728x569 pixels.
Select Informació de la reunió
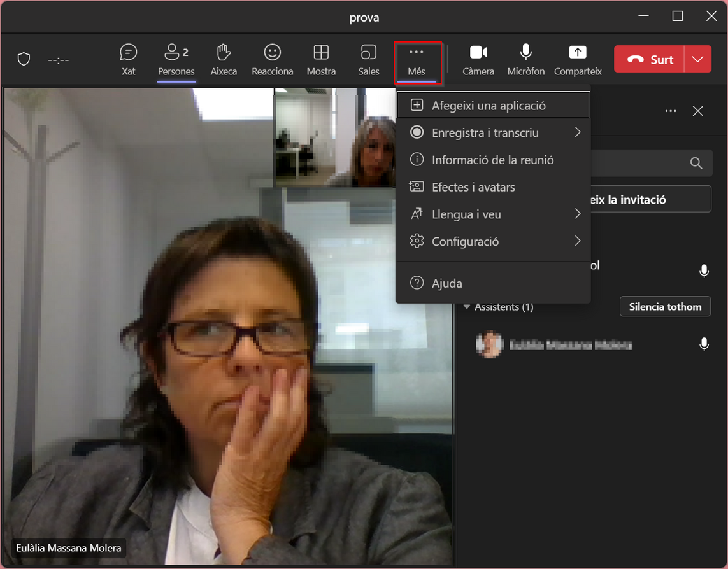(x=493, y=160)
